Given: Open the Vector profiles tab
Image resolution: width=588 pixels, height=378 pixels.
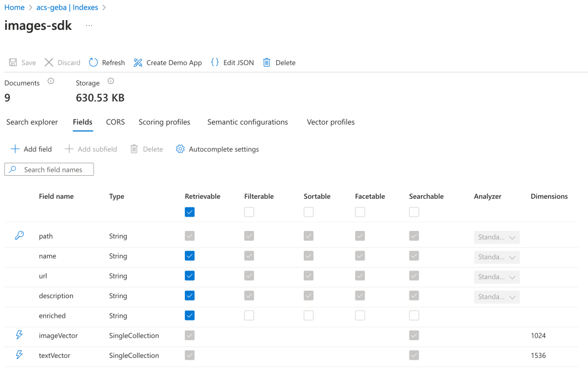Looking at the screenshot, I should (331, 122).
